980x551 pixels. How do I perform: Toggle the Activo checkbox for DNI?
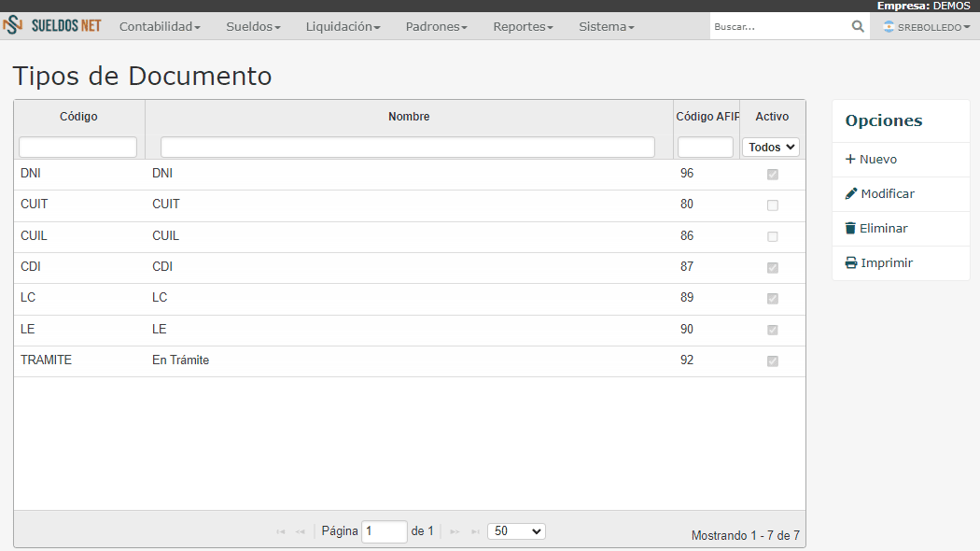pos(773,175)
